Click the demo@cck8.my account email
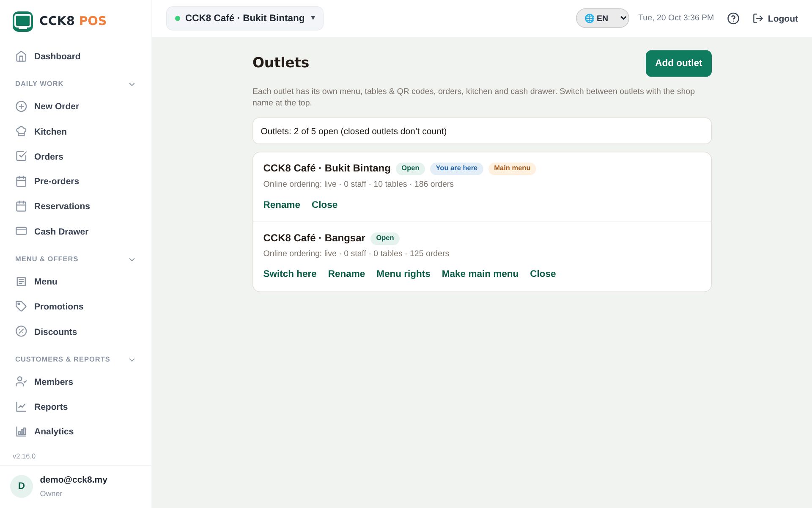This screenshot has width=812, height=508. click(x=74, y=480)
